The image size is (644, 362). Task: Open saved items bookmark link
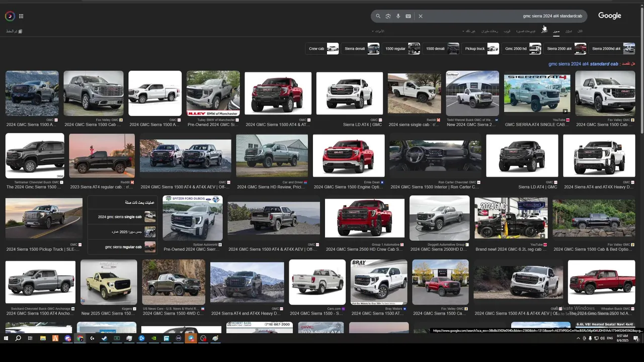14,31
